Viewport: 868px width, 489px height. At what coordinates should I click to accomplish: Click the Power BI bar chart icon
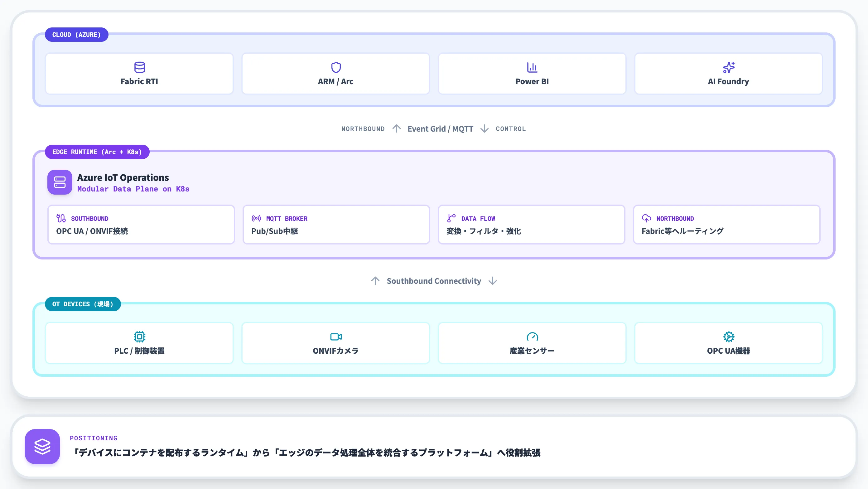click(x=532, y=67)
